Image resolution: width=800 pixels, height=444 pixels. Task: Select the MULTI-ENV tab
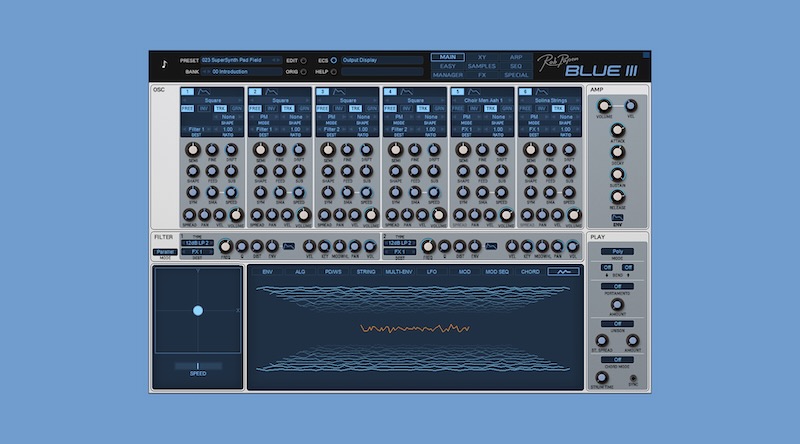click(x=398, y=272)
